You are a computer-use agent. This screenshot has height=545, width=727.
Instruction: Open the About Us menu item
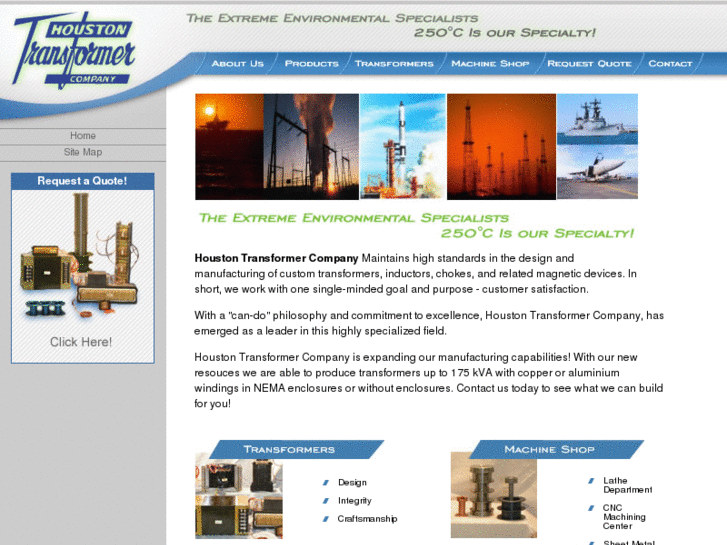tap(237, 64)
